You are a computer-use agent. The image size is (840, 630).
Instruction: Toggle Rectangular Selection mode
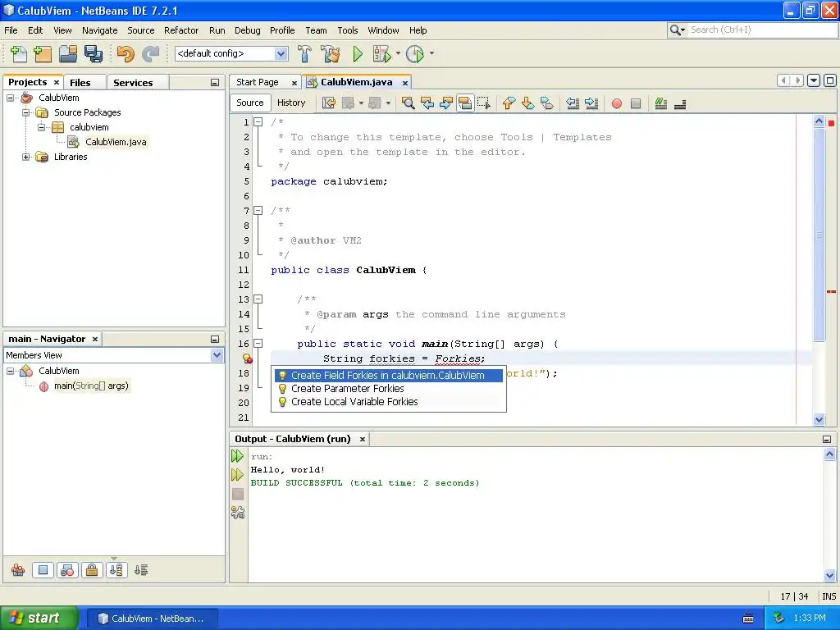(x=484, y=103)
